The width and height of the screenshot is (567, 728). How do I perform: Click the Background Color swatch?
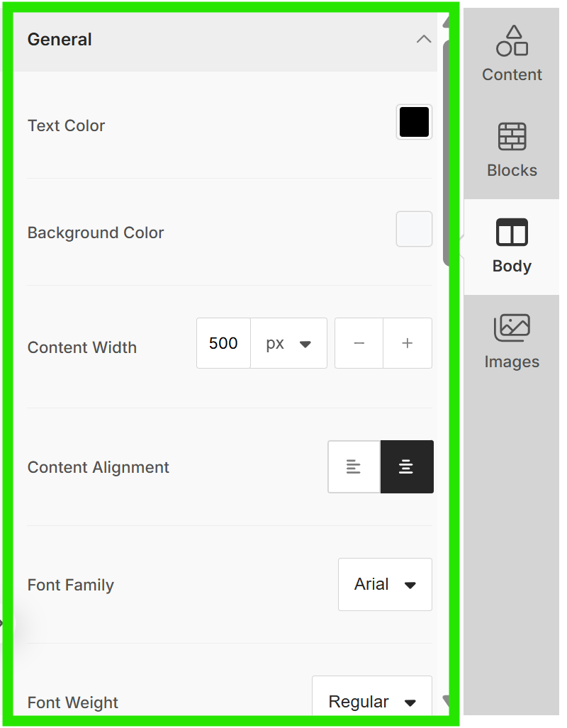[x=414, y=229]
